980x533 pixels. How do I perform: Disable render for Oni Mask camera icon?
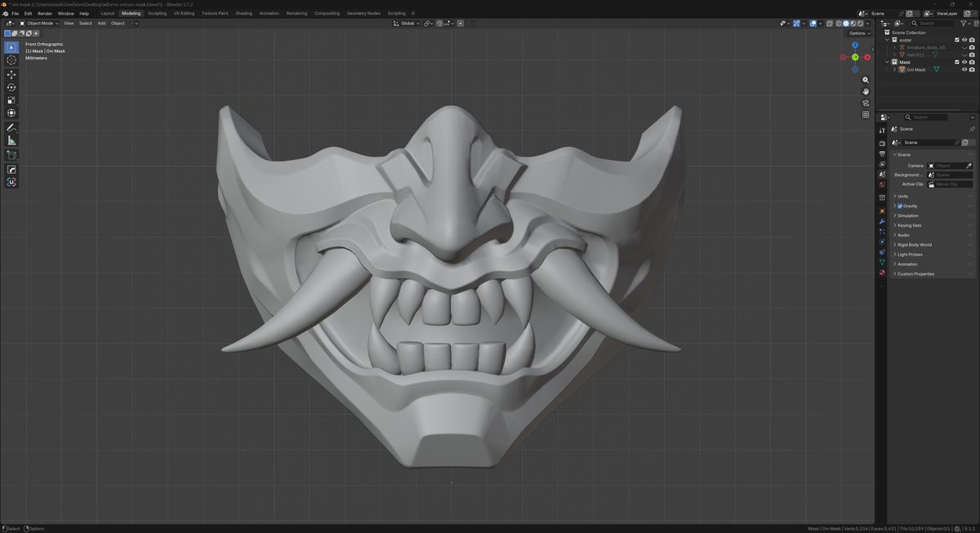(972, 69)
